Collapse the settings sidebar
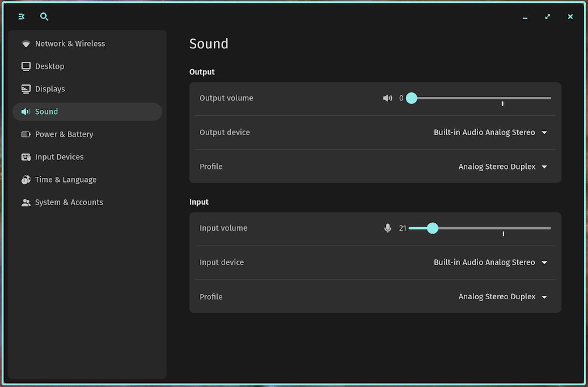 [x=21, y=16]
